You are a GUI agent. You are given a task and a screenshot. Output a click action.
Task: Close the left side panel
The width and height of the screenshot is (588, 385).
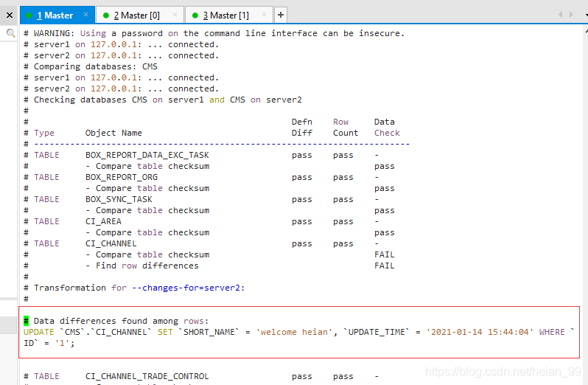coord(10,14)
